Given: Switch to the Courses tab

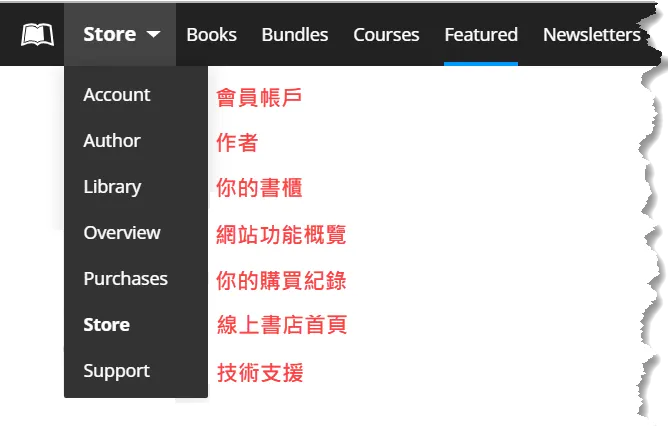Looking at the screenshot, I should pos(386,35).
